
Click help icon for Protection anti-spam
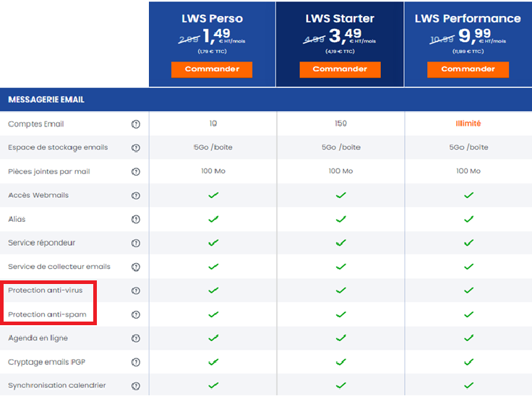coord(136,314)
